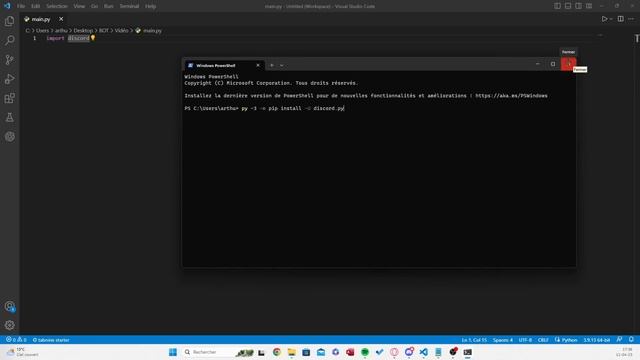This screenshot has width=640, height=360.
Task: Change line ending via CRLF
Action: point(543,340)
